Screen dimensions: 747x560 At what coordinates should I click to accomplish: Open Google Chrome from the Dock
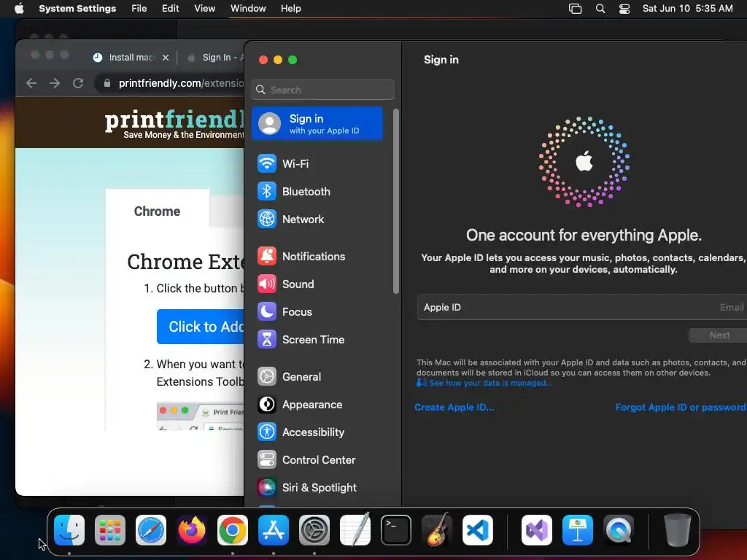tap(233, 530)
